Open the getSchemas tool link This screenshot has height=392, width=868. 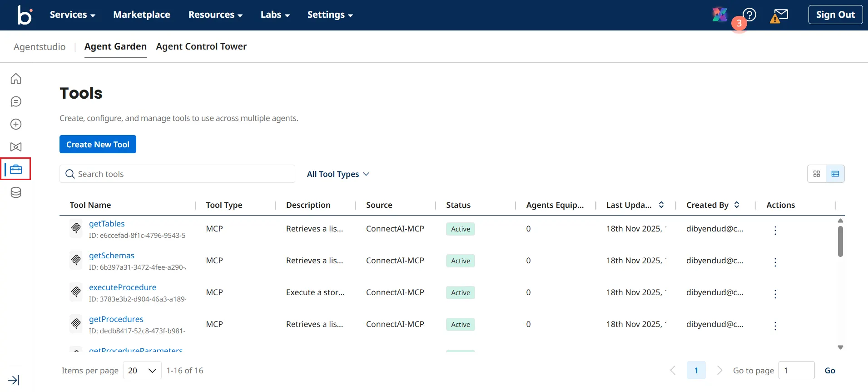tap(112, 256)
